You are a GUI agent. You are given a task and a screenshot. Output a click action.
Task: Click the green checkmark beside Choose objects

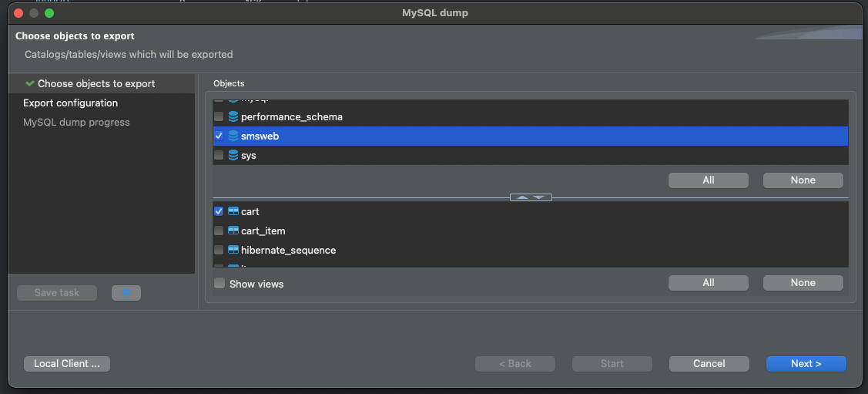point(30,83)
